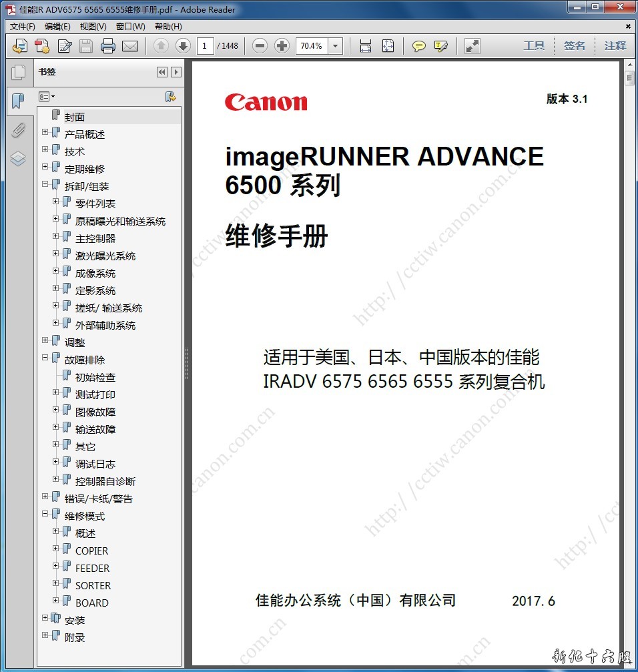Click the zoom in plus button

[282, 46]
